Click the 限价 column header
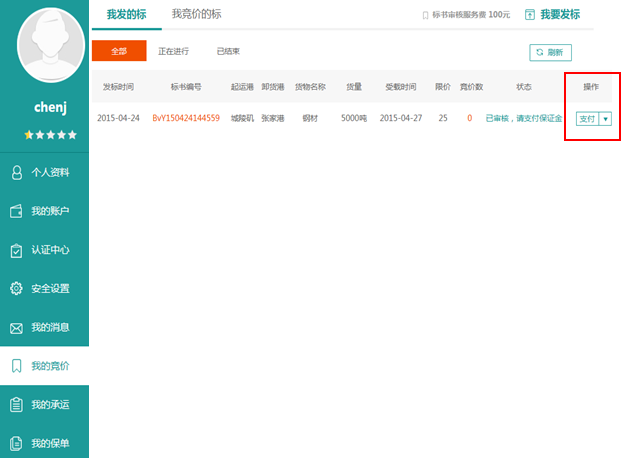Image resolution: width=621 pixels, height=458 pixels. pos(443,87)
